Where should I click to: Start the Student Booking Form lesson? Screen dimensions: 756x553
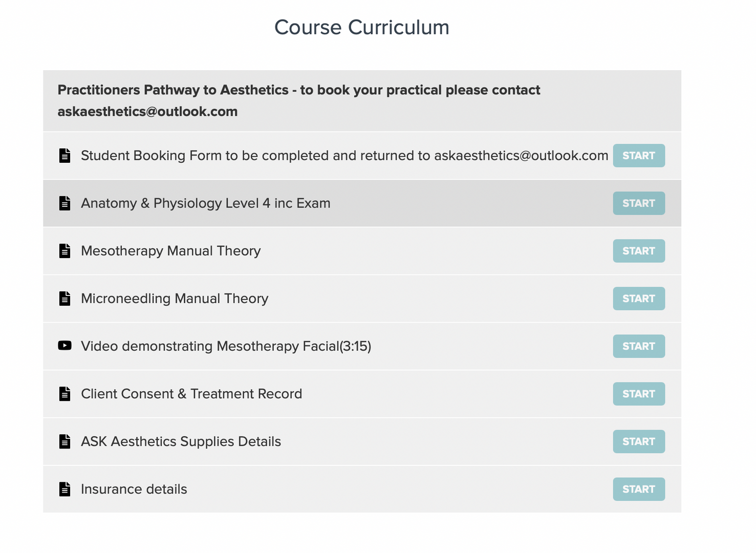(x=638, y=156)
